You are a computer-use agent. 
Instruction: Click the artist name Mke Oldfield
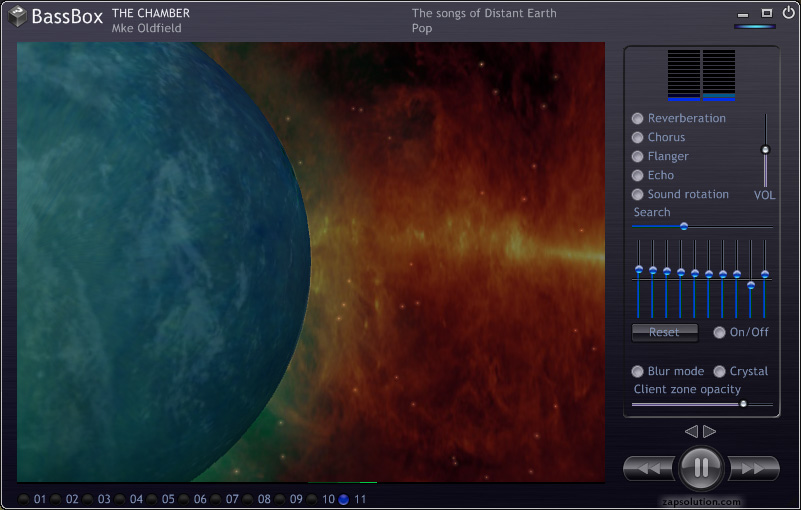pos(147,28)
